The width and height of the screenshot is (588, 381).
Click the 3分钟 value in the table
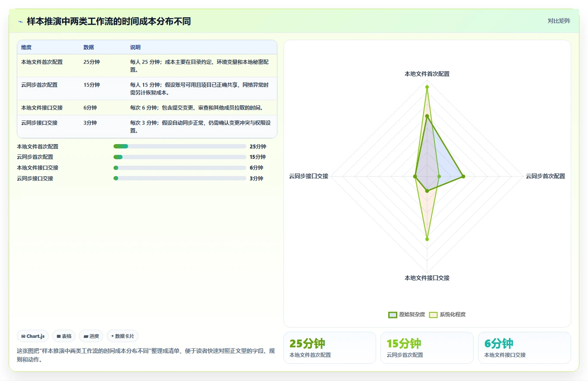coord(90,123)
